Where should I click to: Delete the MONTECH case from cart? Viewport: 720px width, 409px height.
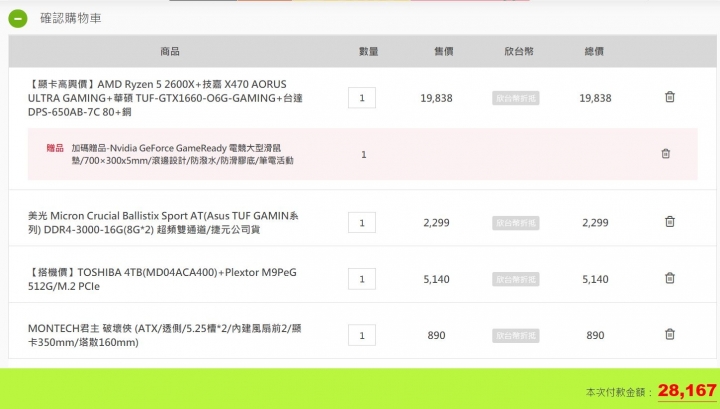[670, 334]
